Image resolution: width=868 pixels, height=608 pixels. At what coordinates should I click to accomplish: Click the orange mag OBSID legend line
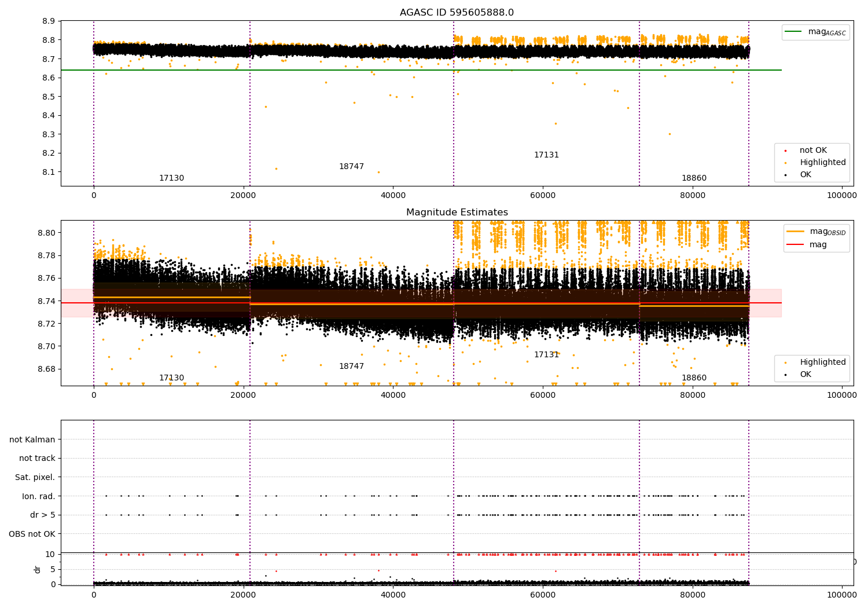[795, 231]
